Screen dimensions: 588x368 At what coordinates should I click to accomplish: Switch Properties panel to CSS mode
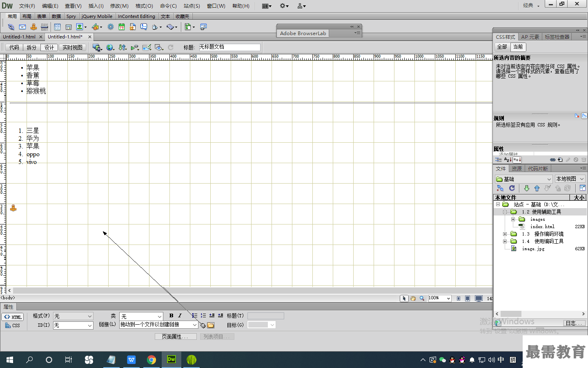[x=13, y=325]
